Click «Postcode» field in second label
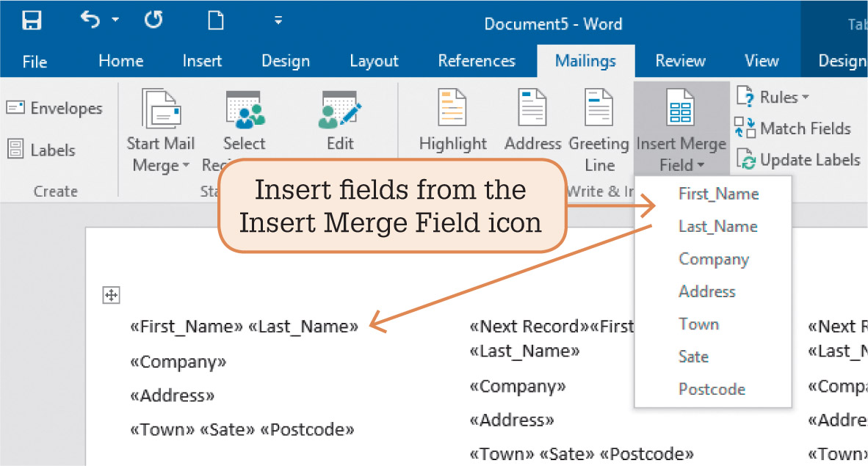The image size is (868, 466). point(646,454)
